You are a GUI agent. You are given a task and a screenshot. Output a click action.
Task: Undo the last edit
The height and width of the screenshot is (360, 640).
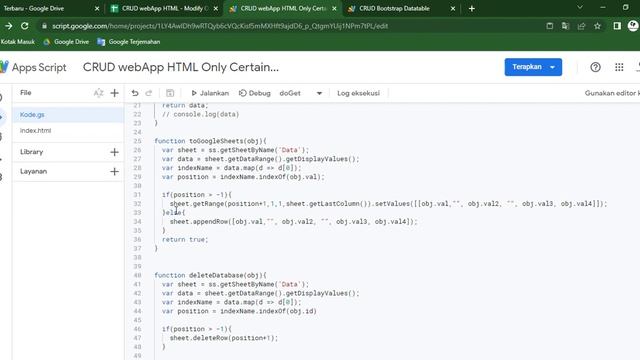pos(135,93)
